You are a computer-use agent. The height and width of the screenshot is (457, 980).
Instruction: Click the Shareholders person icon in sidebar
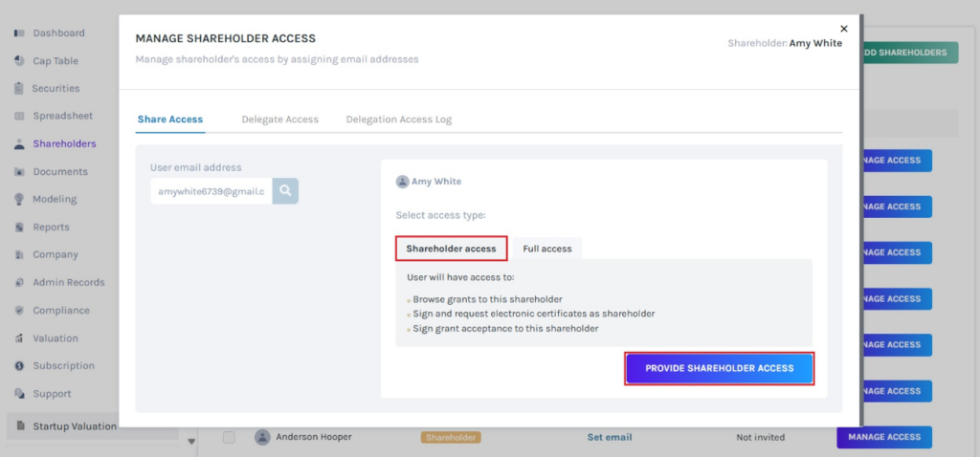coord(19,143)
